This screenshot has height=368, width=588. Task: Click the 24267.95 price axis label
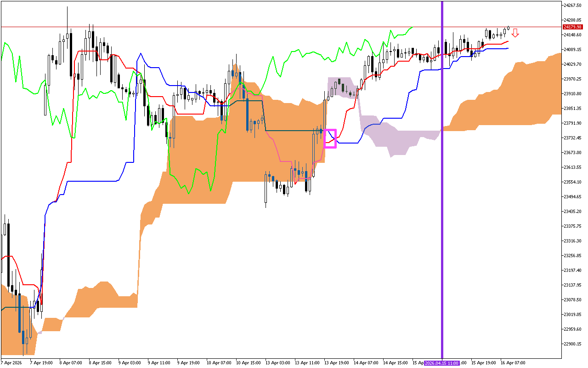pyautogui.click(x=572, y=6)
